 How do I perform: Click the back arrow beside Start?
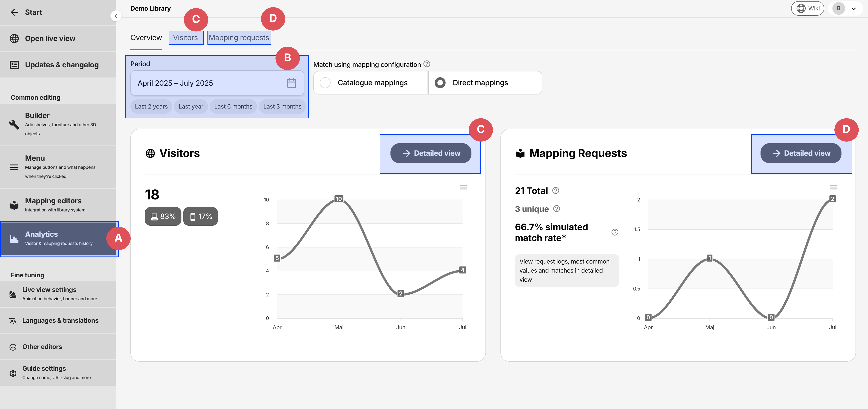(15, 12)
